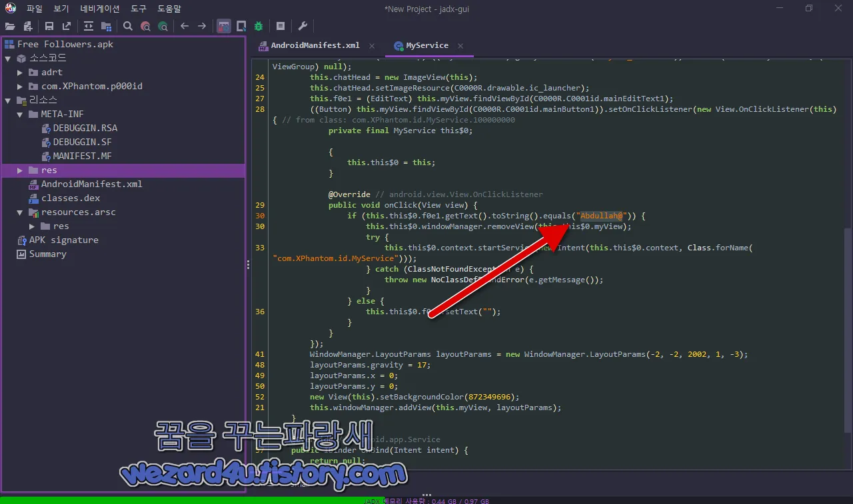Open the 네비게이션 menu
This screenshot has width=853, height=504.
(100, 9)
